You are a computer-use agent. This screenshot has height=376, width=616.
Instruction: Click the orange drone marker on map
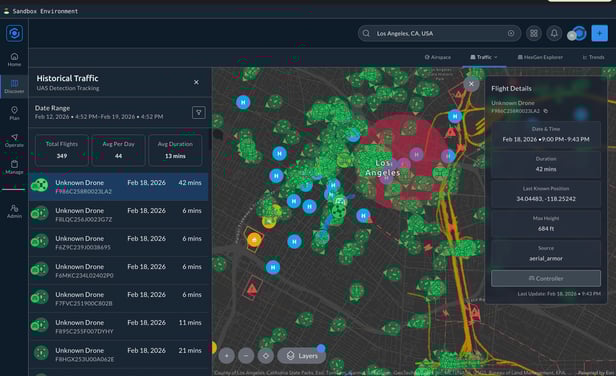pos(254,239)
